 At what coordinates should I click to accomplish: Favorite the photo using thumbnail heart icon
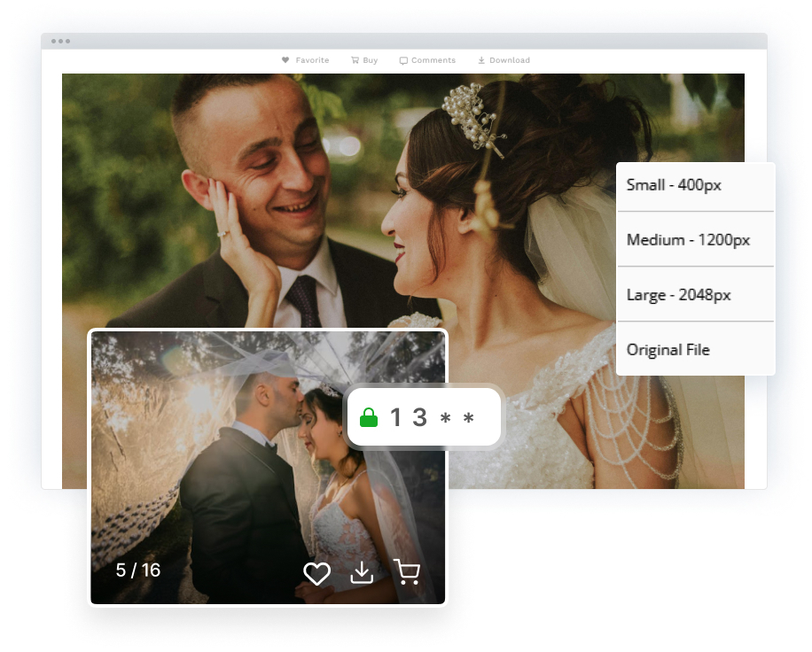click(316, 574)
